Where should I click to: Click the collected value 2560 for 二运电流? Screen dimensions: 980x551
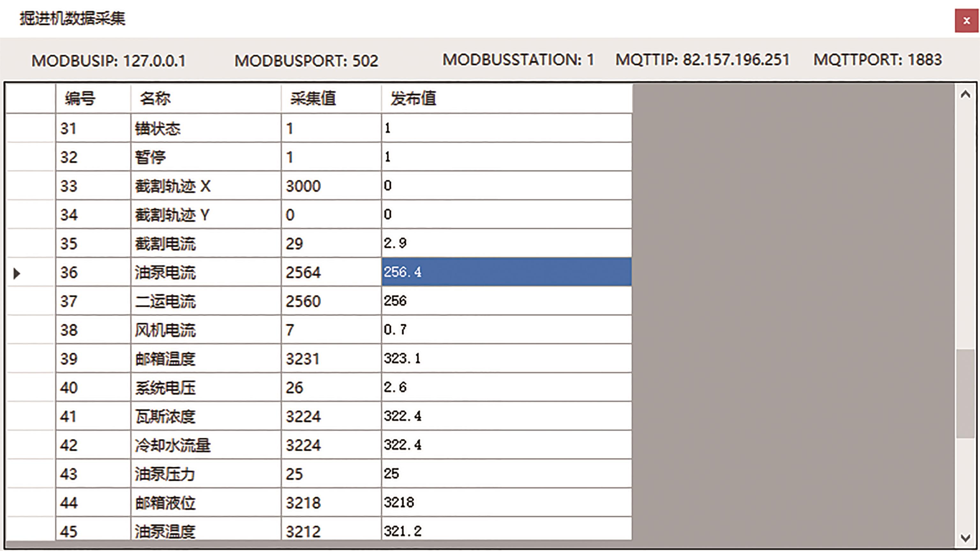coord(331,301)
